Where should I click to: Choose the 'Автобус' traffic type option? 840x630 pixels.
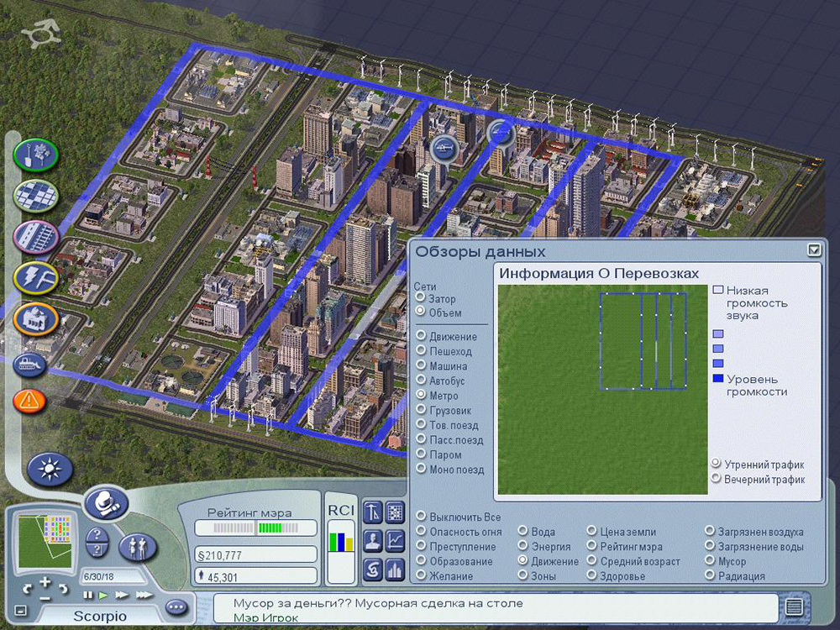click(x=420, y=381)
